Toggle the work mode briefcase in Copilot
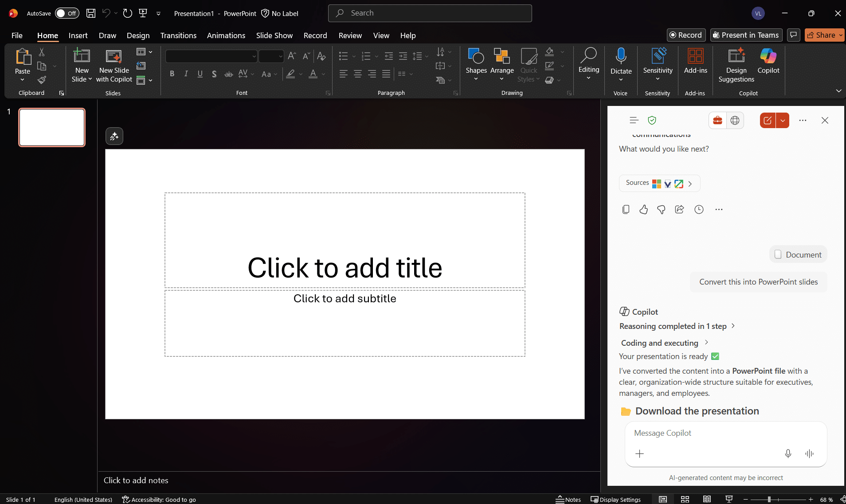This screenshot has height=504, width=846. click(717, 121)
